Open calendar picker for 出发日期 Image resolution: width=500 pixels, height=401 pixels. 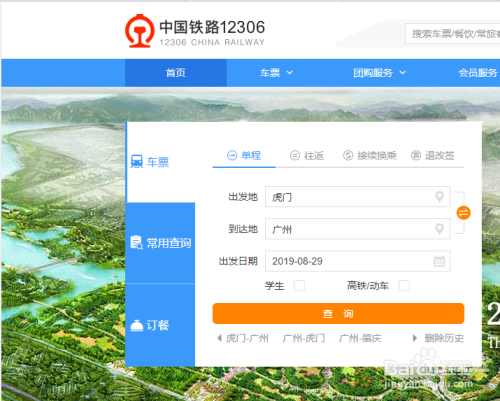point(439,261)
